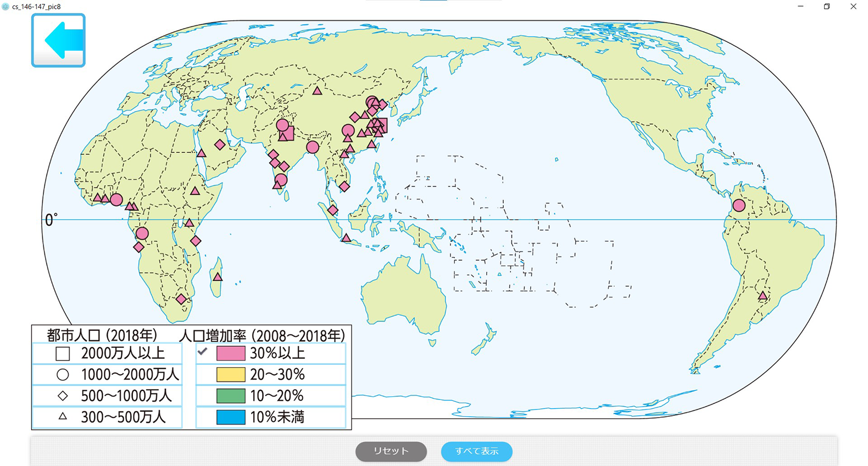Select the diamond marker in South Africa
Viewport: 868px width, 466px height.
[181, 299]
